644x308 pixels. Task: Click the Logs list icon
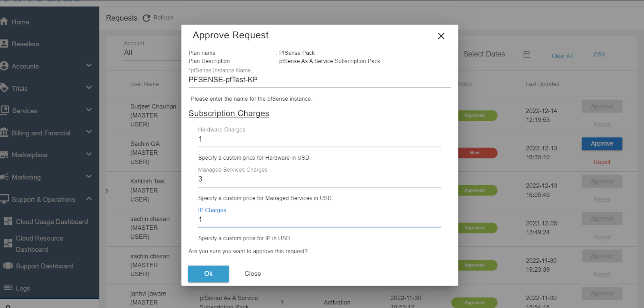8,288
